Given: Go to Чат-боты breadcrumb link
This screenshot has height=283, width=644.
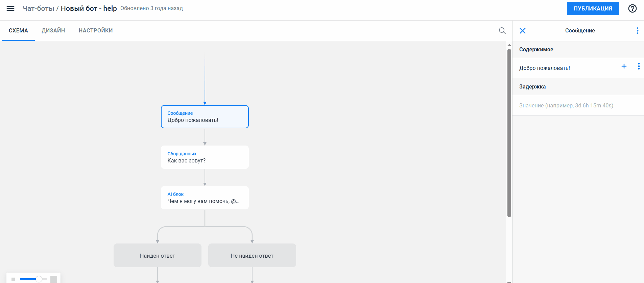Looking at the screenshot, I should click(x=38, y=8).
